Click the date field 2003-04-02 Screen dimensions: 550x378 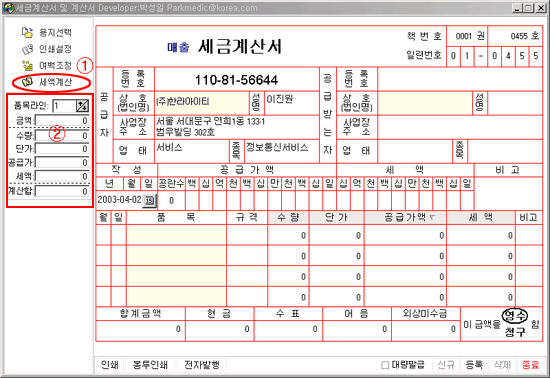(x=119, y=200)
